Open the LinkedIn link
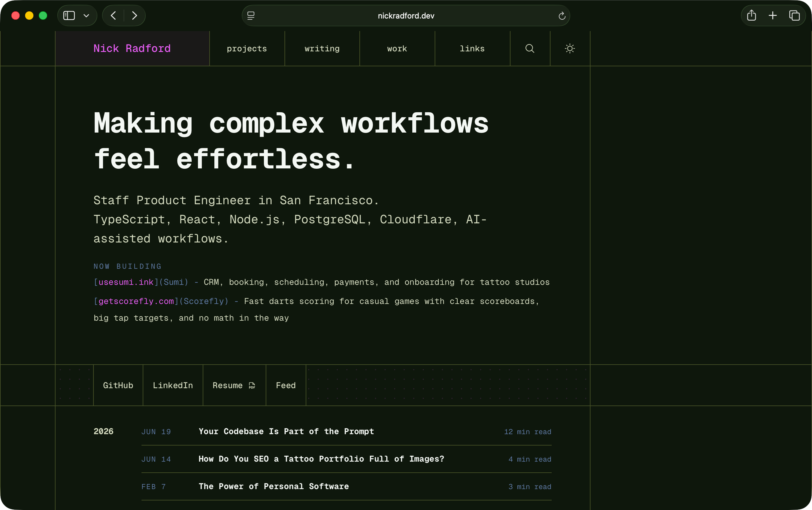812x510 pixels. [x=173, y=385]
